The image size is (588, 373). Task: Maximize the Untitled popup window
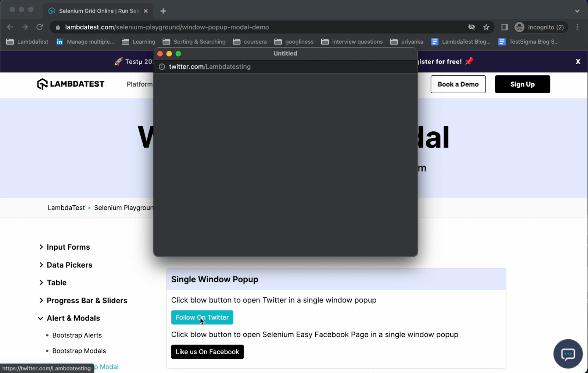pos(178,54)
